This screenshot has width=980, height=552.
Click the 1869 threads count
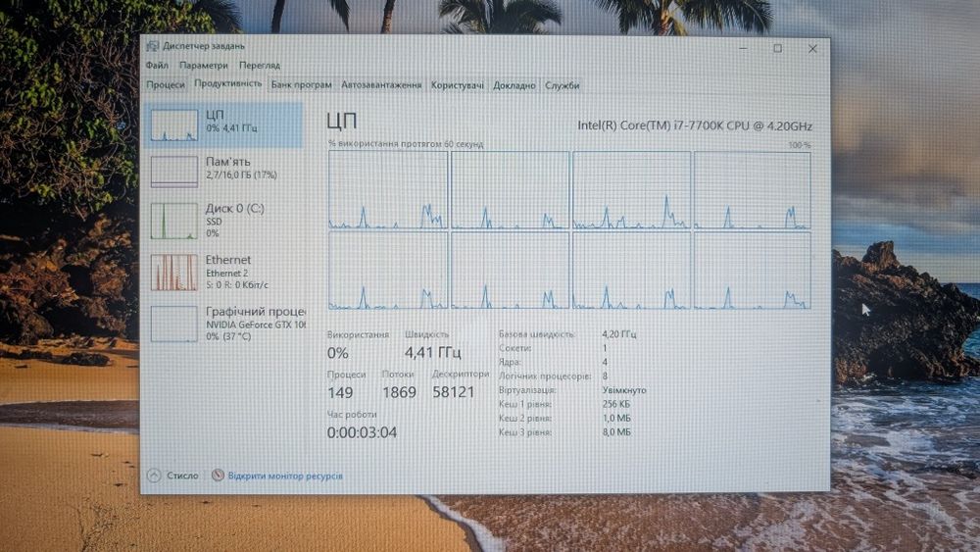(x=400, y=392)
